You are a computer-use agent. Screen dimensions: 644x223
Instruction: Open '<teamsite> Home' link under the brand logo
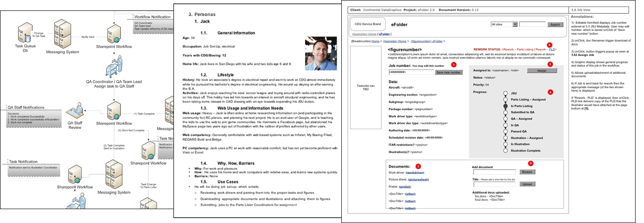point(364,34)
